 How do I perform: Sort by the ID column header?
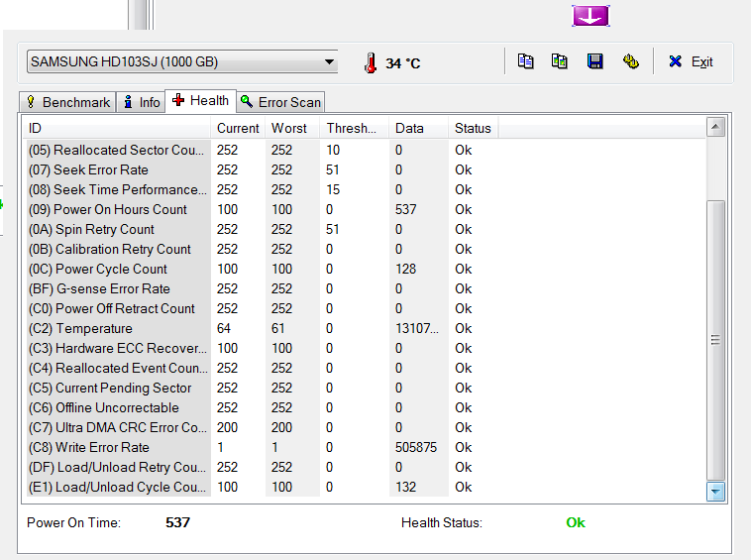tap(117, 129)
